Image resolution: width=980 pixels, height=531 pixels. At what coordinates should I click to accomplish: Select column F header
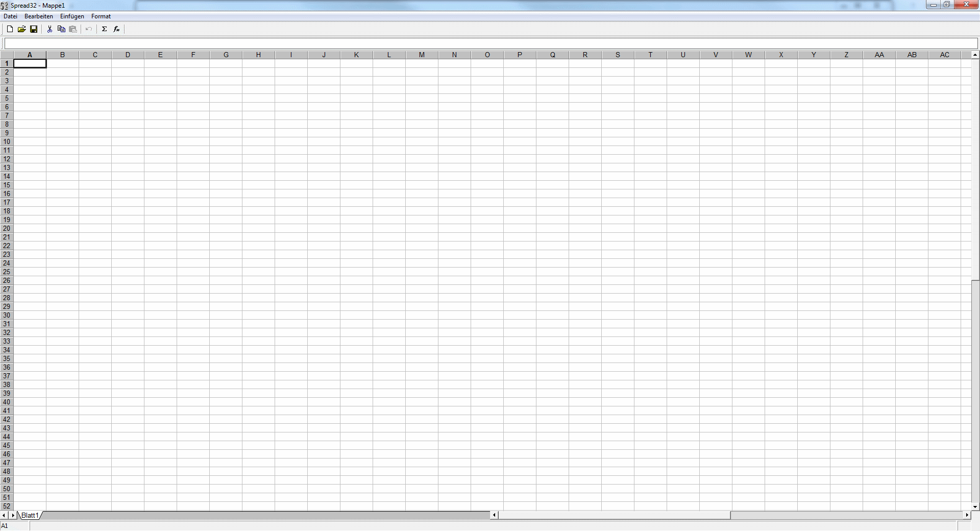193,55
